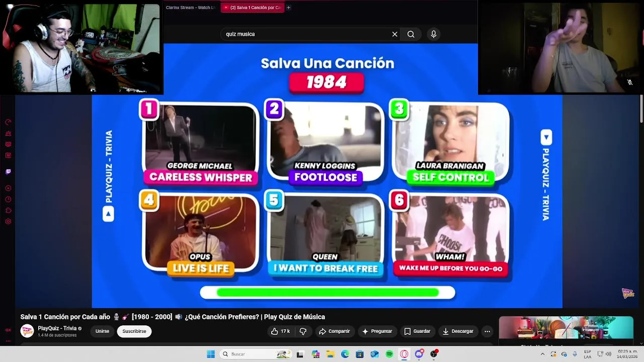Click the Opus Live Is Life card
This screenshot has width=644, height=362.
pyautogui.click(x=200, y=234)
